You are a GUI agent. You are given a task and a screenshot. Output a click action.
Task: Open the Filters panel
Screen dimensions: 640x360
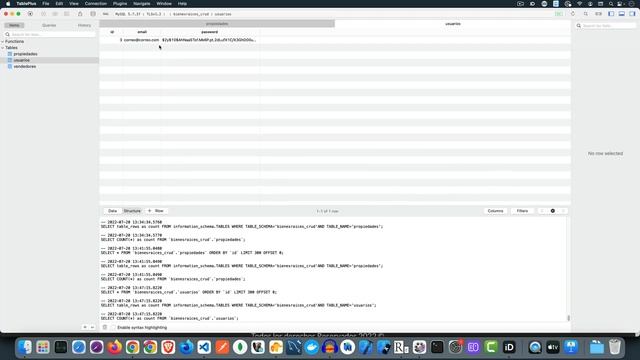[x=522, y=211]
